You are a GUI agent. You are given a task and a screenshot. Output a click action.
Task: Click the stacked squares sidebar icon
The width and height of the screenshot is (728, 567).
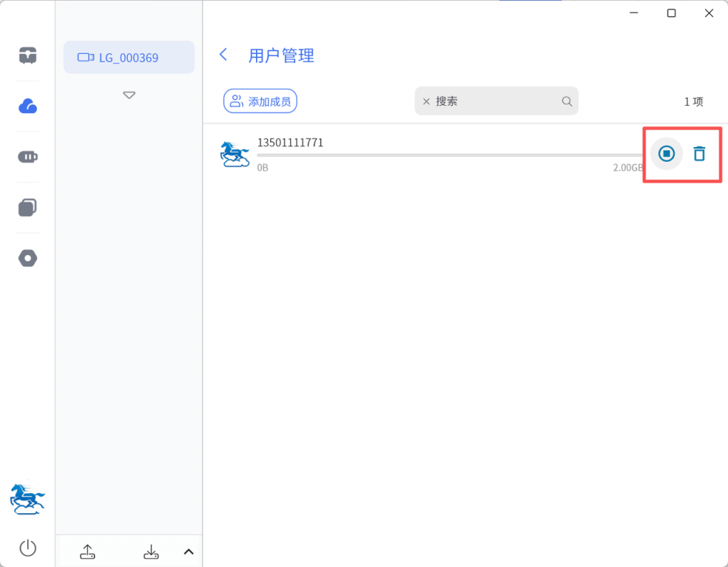pyautogui.click(x=28, y=207)
